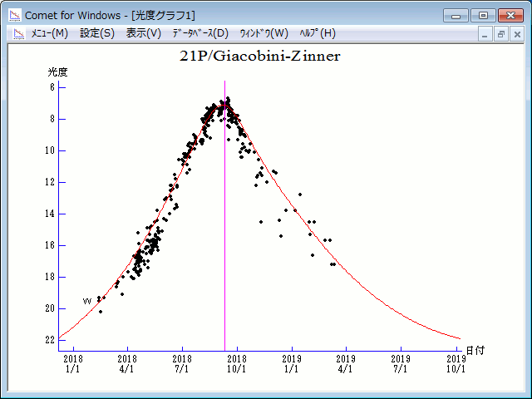Restore down the 光度グラフ1 child window
Screen dimensions: 532x399
501,34
